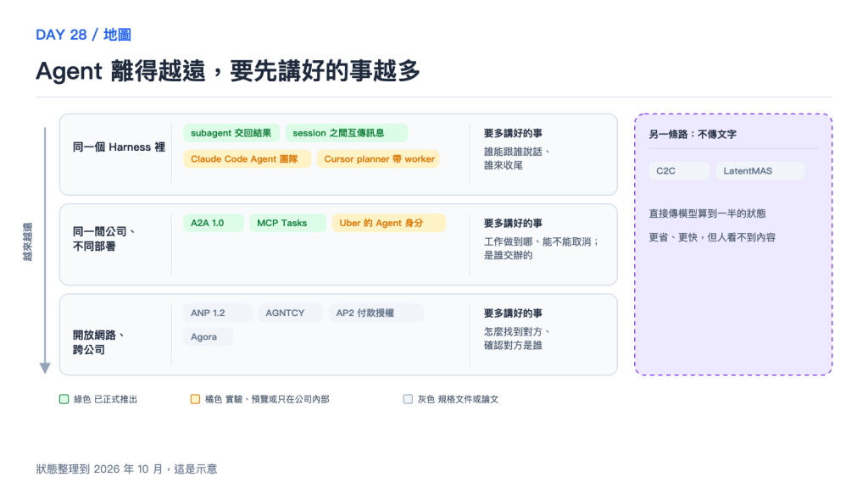Click the gray legend swatch '規格文件或論文'

(x=408, y=399)
